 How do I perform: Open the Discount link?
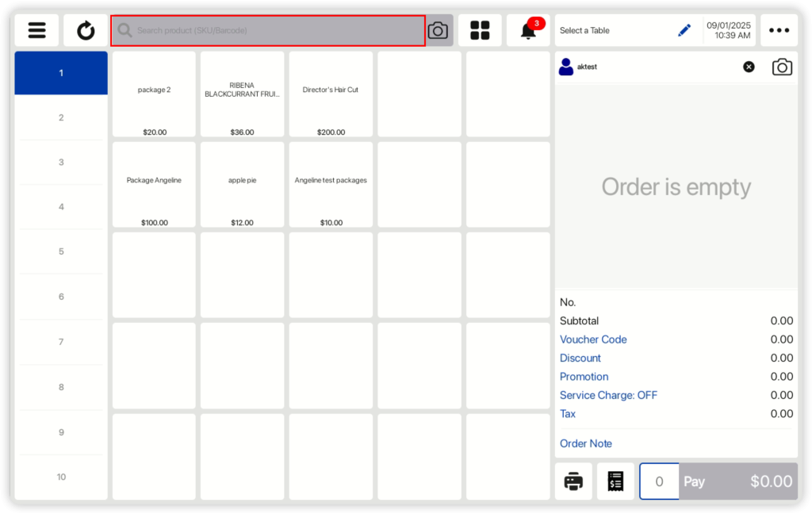point(580,358)
